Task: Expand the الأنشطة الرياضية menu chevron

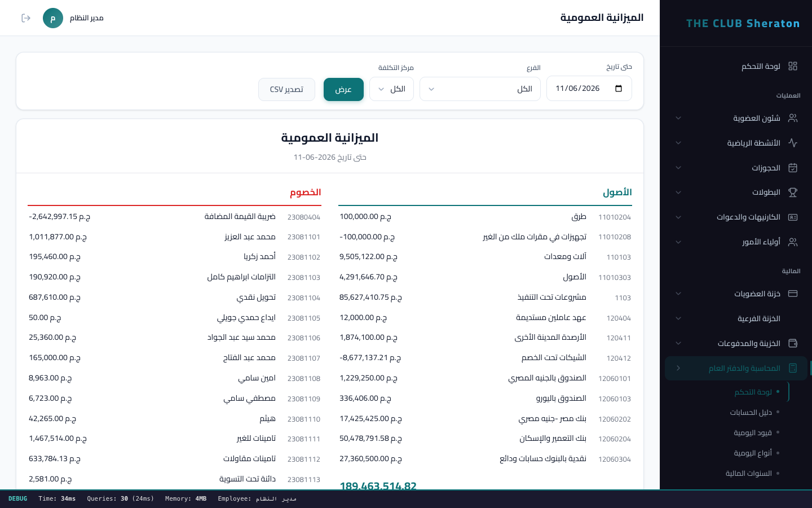Action: tap(678, 143)
